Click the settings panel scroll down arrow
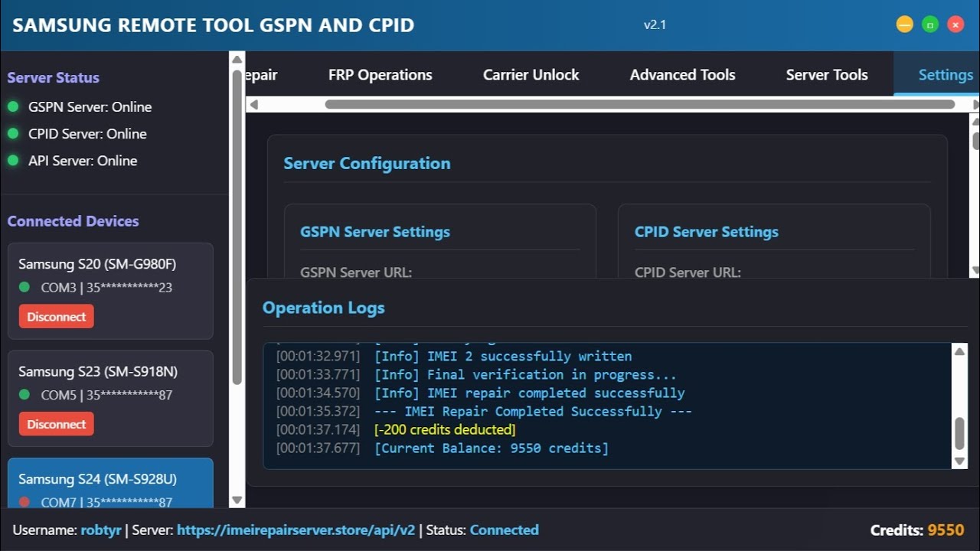This screenshot has height=551, width=980. (975, 270)
